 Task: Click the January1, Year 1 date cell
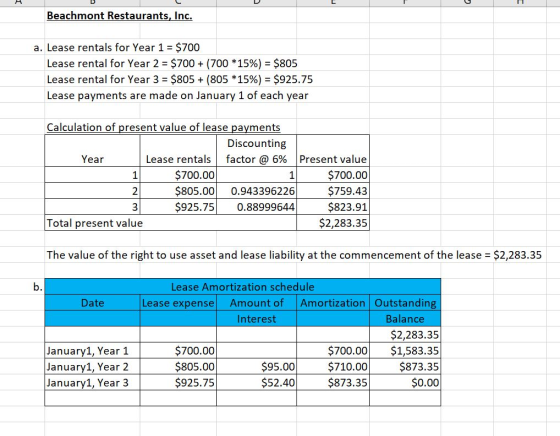pos(92,351)
